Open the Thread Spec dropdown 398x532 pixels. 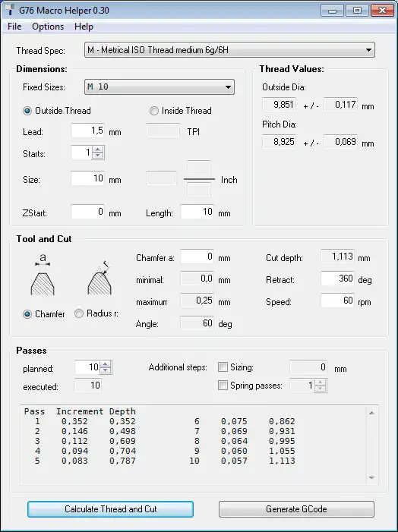tap(229, 50)
